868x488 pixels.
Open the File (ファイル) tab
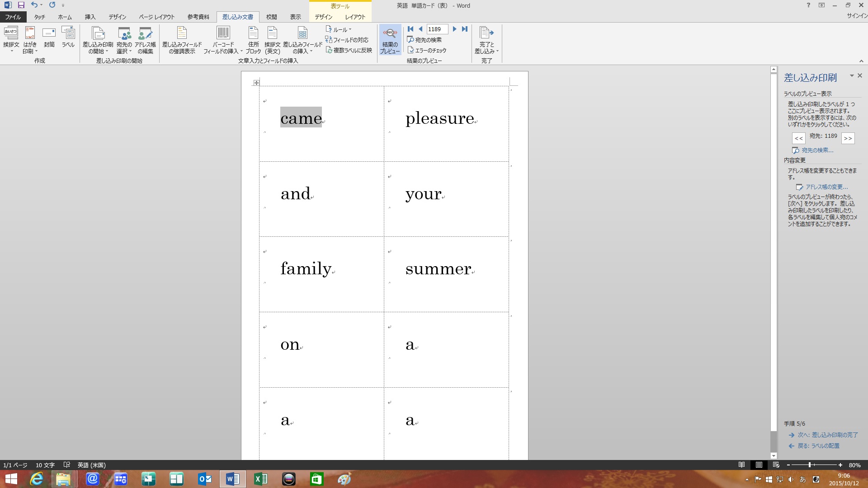point(13,17)
